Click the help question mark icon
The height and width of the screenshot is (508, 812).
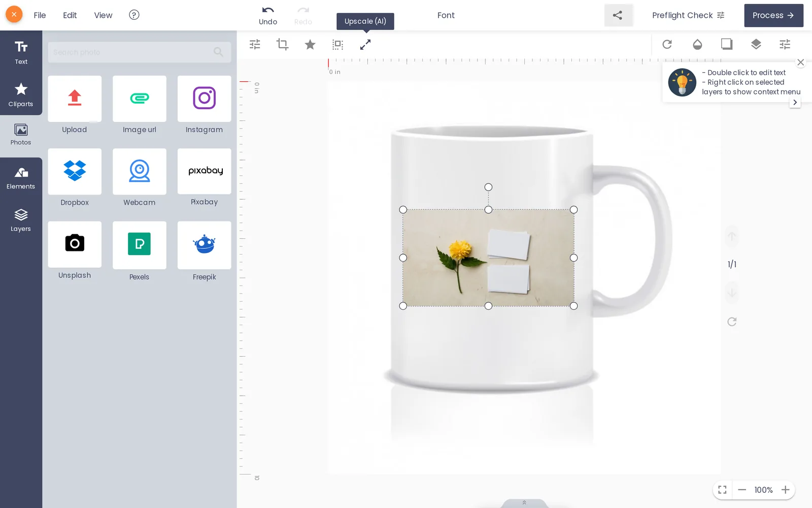coord(134,15)
